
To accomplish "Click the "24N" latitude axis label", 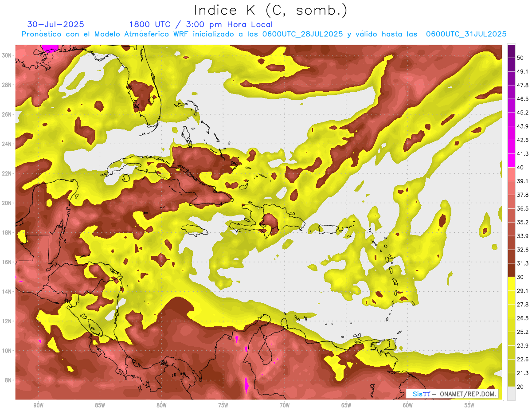I will 8,144.
